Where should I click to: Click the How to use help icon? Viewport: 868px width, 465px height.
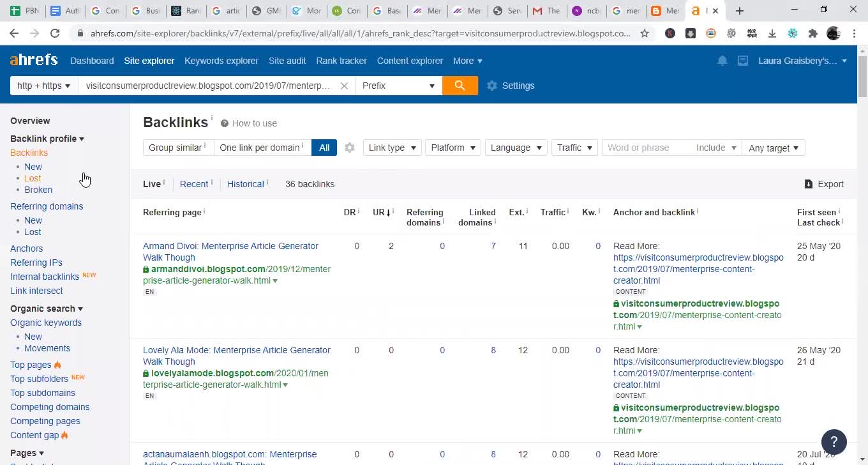click(x=225, y=123)
